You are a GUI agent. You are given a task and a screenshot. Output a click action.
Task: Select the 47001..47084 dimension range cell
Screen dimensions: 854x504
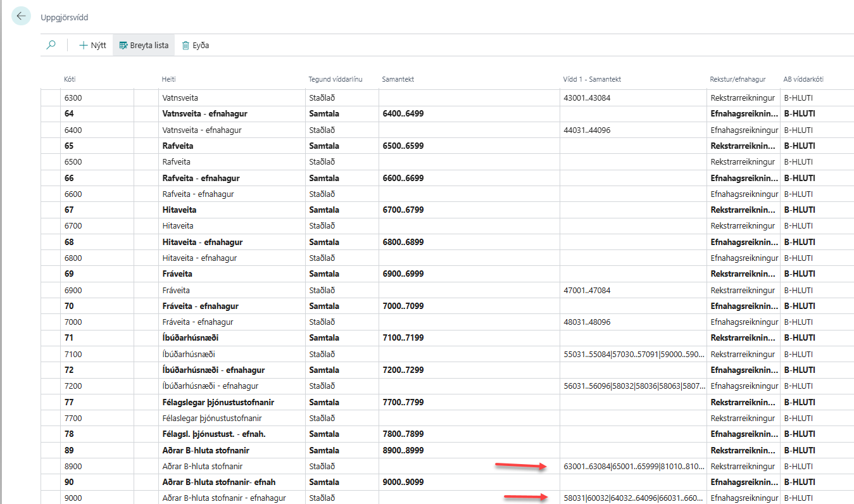(x=587, y=290)
